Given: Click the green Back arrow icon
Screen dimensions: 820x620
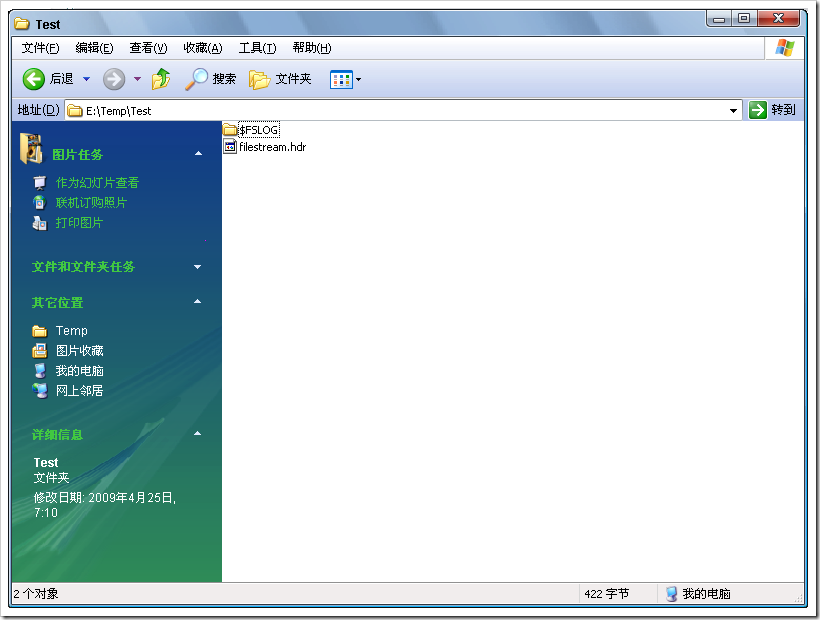Looking at the screenshot, I should [34, 79].
